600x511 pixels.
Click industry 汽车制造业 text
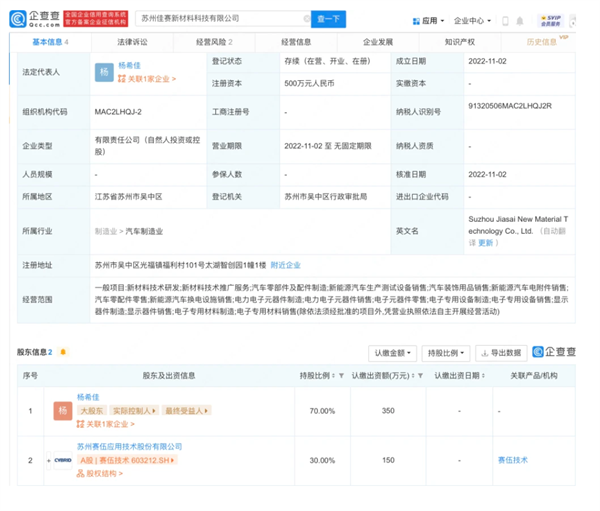pos(144,232)
